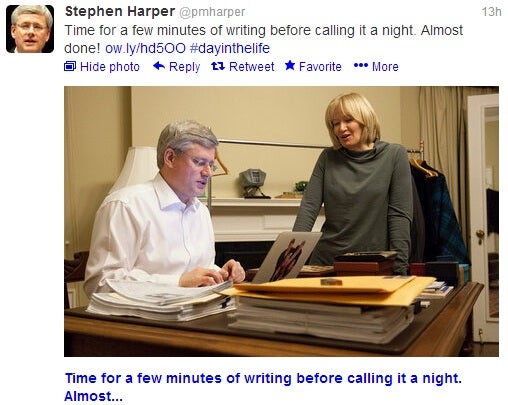
Task: Click the Hide photo icon
Action: pos(70,66)
